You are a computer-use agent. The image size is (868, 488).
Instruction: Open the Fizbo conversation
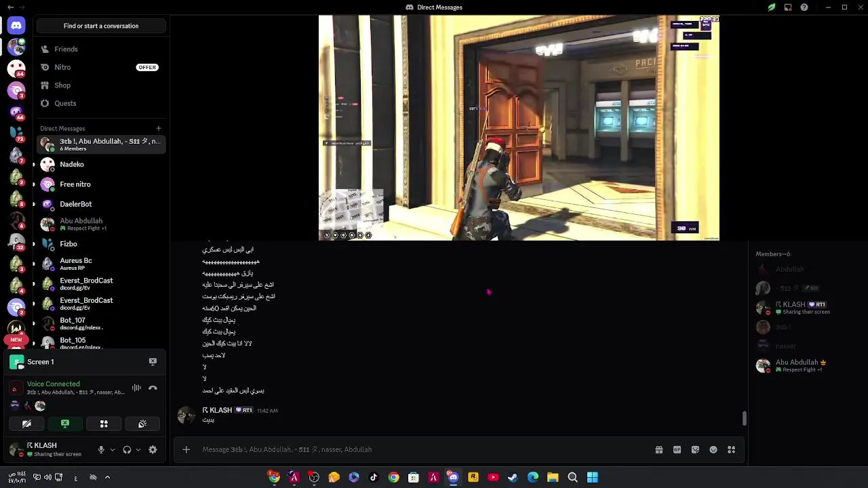click(x=101, y=244)
